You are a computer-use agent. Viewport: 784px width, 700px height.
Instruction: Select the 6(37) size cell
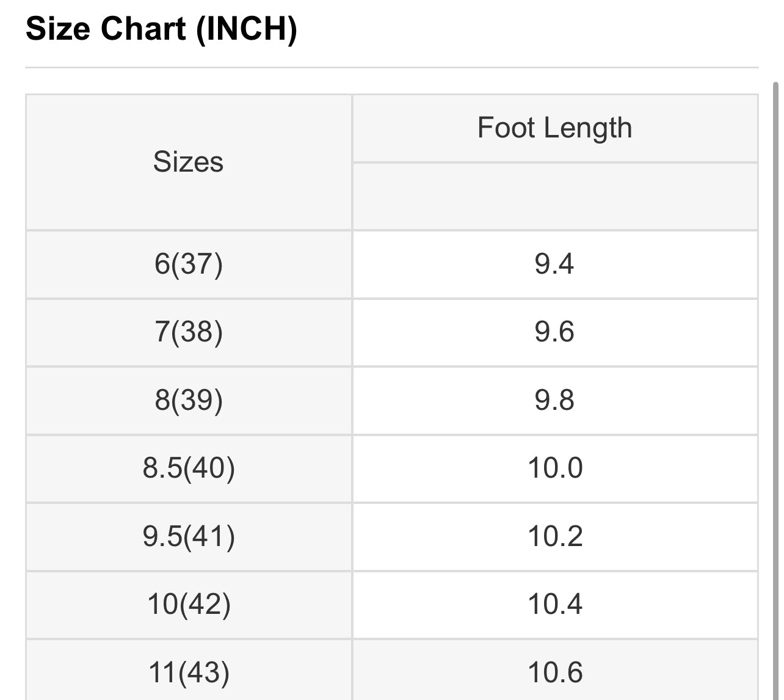pyautogui.click(x=188, y=264)
